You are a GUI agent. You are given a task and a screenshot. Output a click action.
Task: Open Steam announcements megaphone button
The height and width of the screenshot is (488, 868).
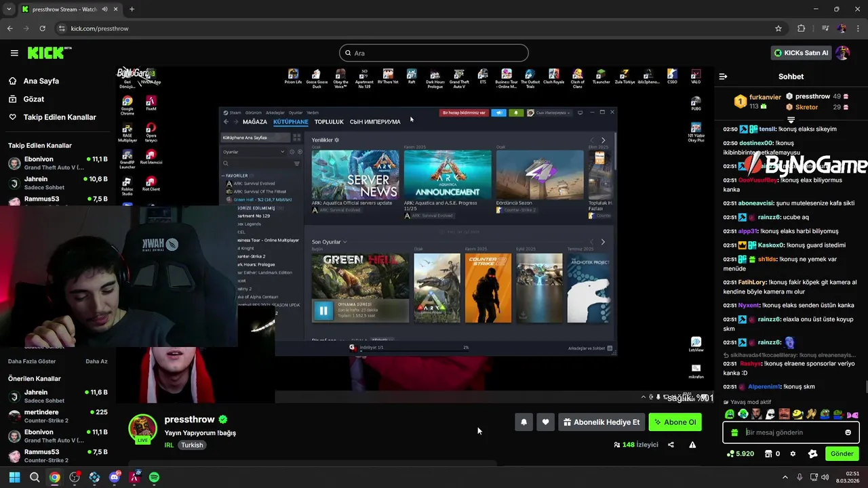pyautogui.click(x=498, y=113)
